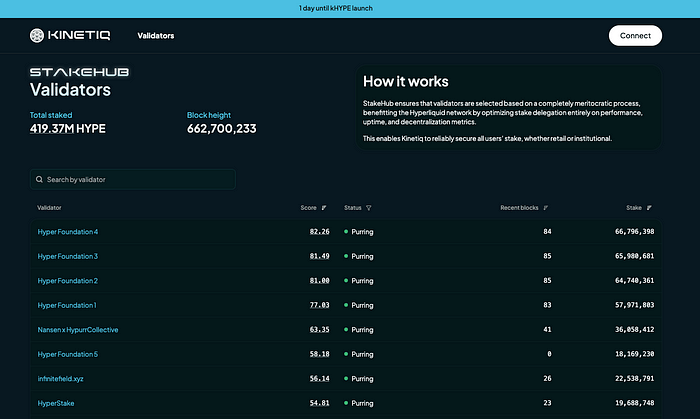Click the Validator column header

point(49,208)
